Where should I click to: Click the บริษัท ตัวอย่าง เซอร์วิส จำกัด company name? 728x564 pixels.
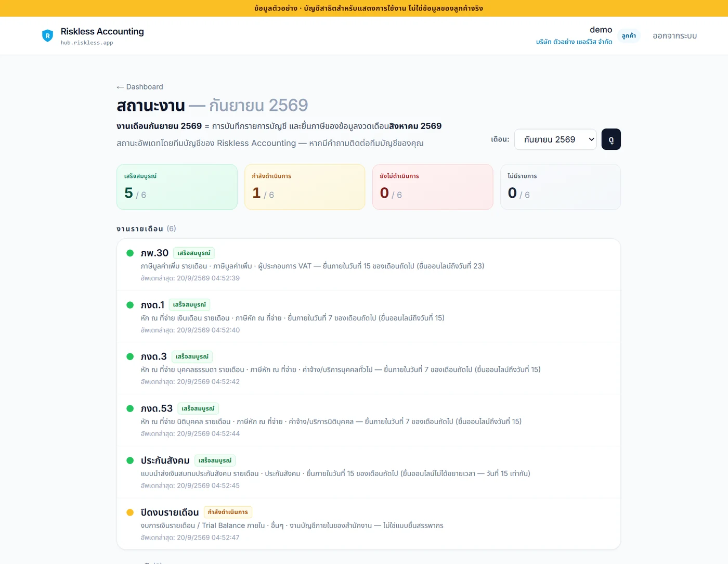574,42
